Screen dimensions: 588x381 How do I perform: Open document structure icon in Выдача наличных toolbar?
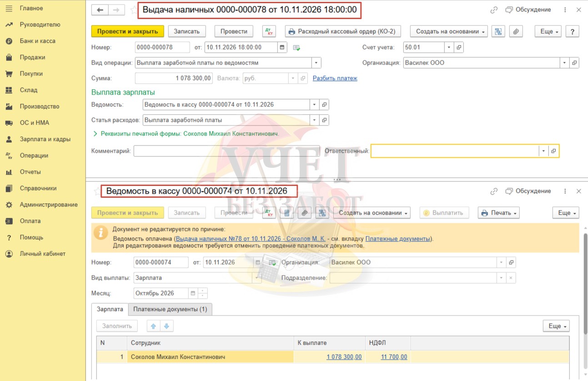click(x=498, y=31)
